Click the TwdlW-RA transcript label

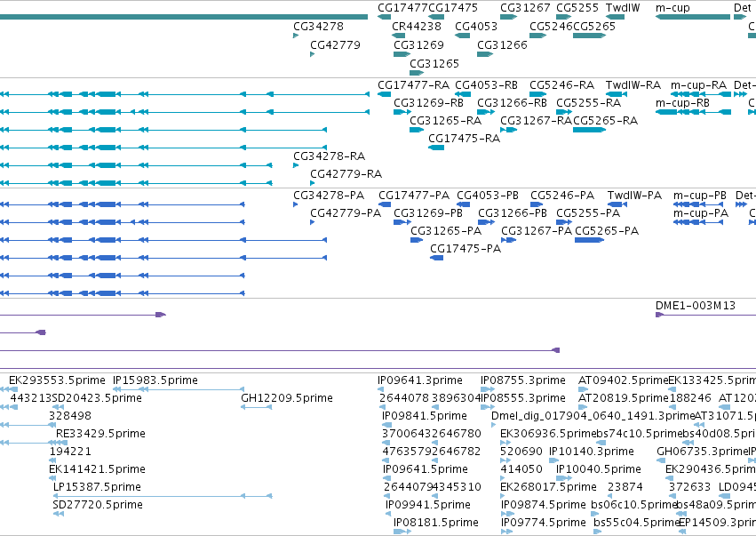633,85
